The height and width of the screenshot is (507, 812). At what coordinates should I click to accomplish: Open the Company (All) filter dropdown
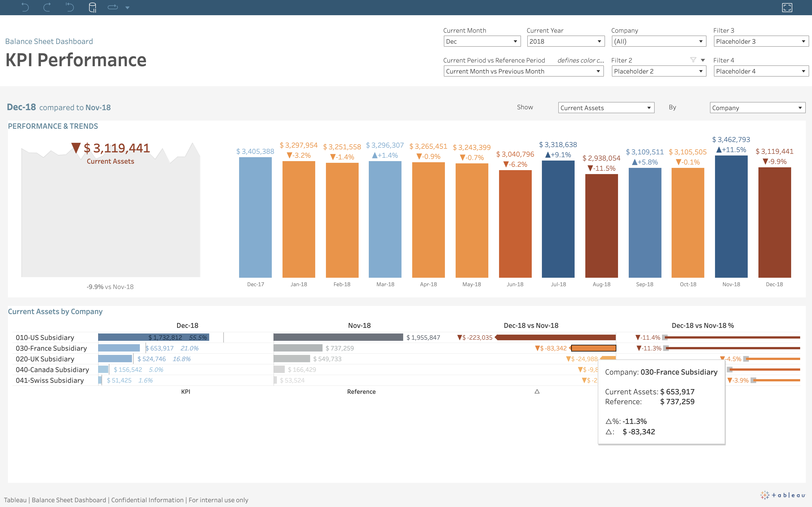point(658,42)
